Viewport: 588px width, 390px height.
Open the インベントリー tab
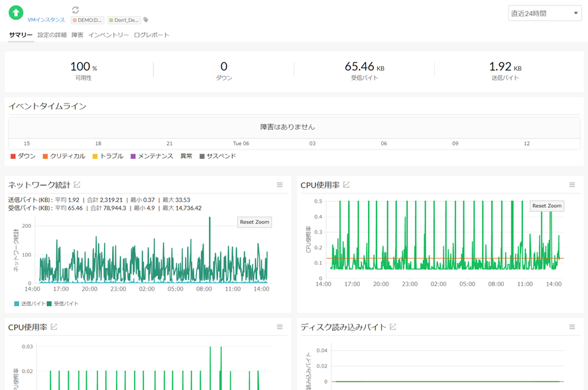[x=109, y=35]
